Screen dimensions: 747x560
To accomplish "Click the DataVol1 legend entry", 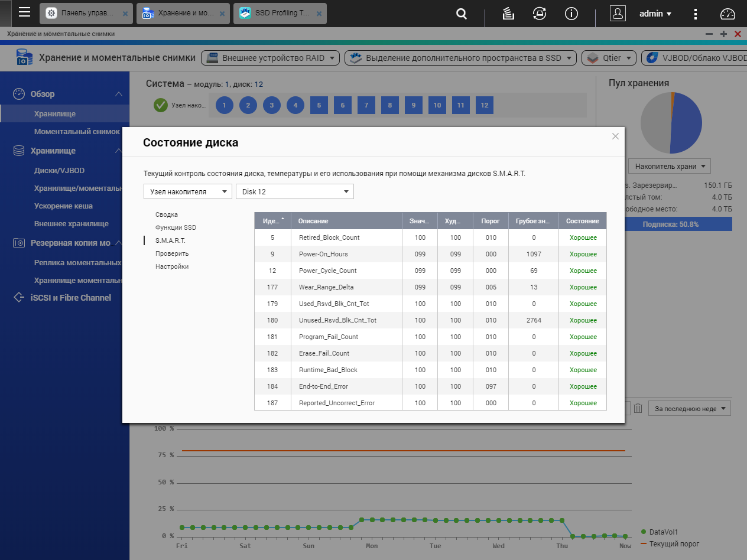I will point(659,532).
